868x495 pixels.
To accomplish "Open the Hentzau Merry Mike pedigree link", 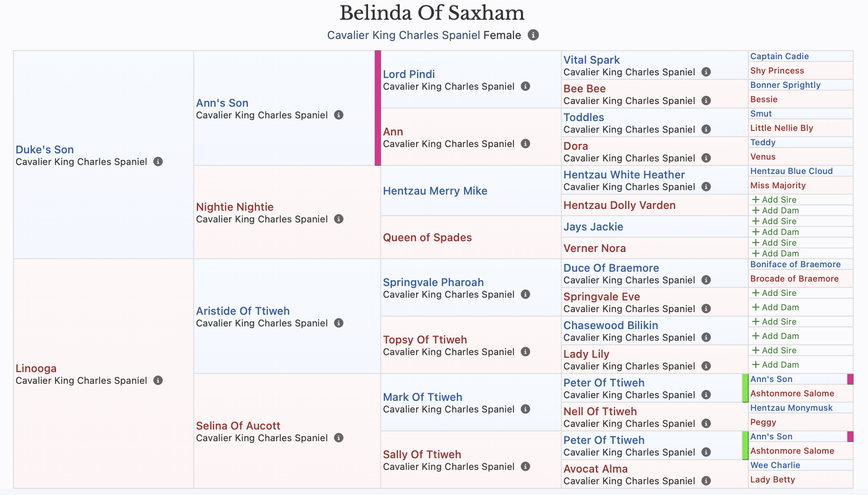I will click(x=435, y=191).
